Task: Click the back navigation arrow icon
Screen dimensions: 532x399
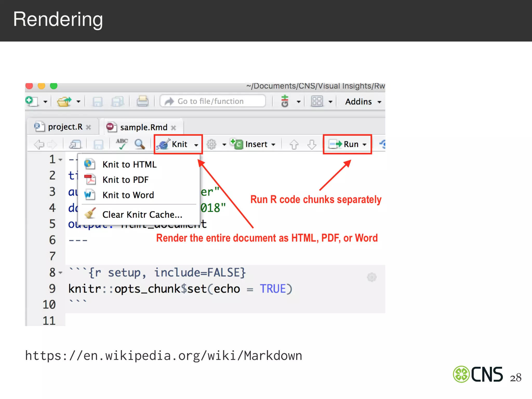Action: click(39, 144)
